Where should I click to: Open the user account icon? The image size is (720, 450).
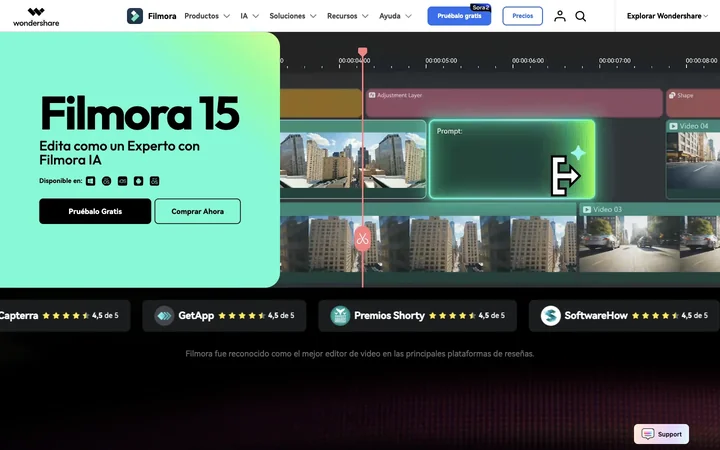pos(559,16)
